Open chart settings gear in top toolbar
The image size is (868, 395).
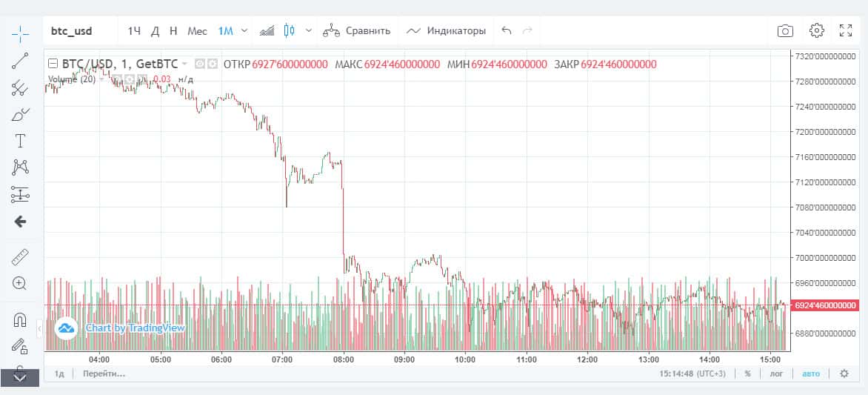pyautogui.click(x=817, y=30)
